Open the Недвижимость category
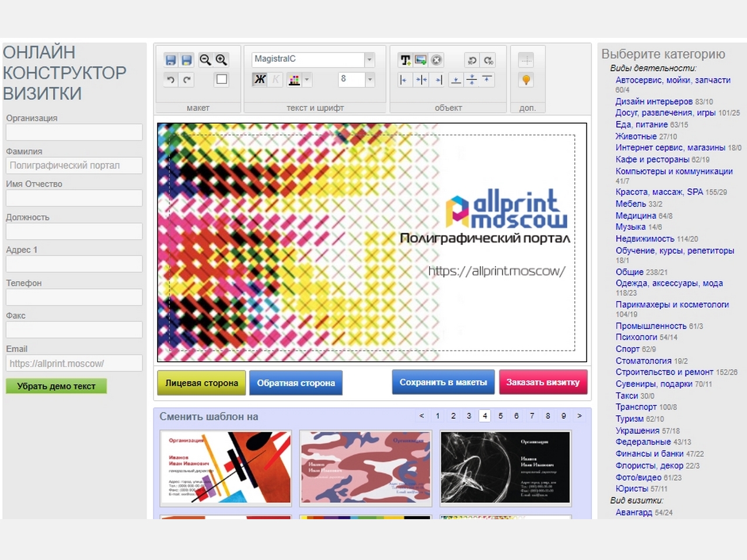Viewport: 747px width, 560px height. 645,239
